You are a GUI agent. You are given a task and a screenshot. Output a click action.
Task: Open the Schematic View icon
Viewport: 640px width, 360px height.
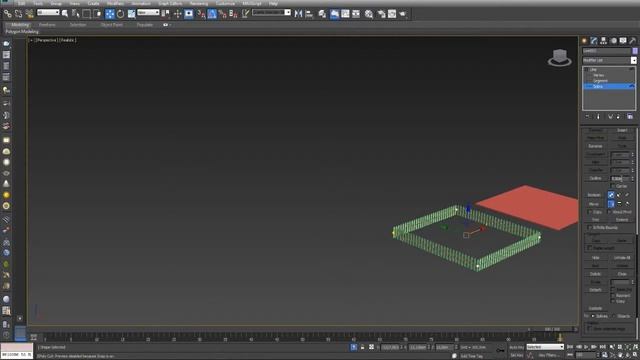point(356,14)
